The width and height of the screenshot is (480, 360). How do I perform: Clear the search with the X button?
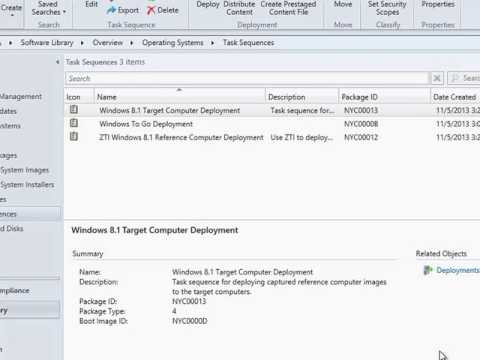click(x=437, y=79)
